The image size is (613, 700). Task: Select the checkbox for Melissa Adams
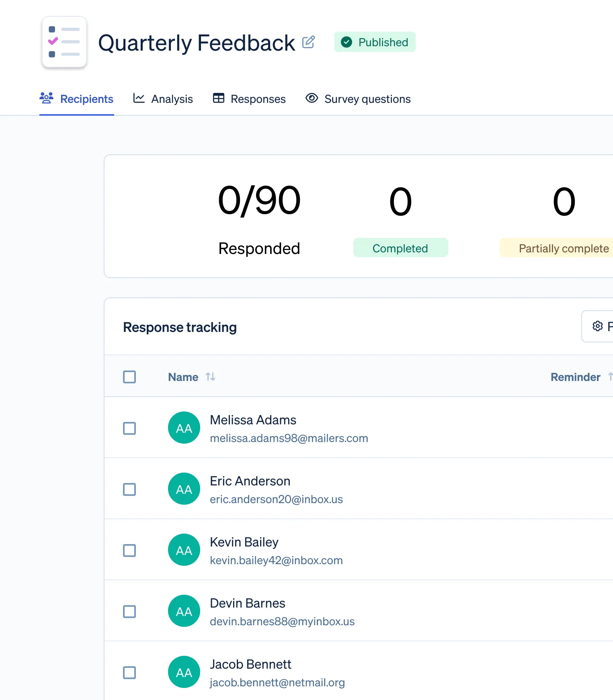(129, 428)
